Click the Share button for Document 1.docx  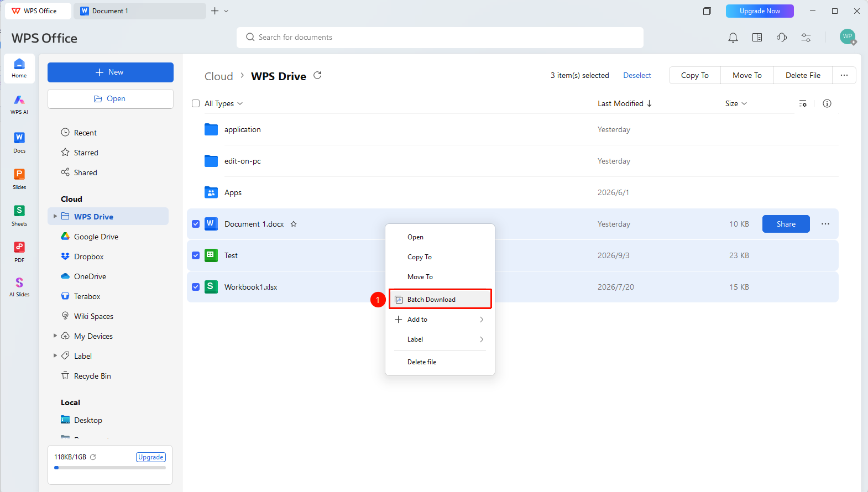coord(786,224)
